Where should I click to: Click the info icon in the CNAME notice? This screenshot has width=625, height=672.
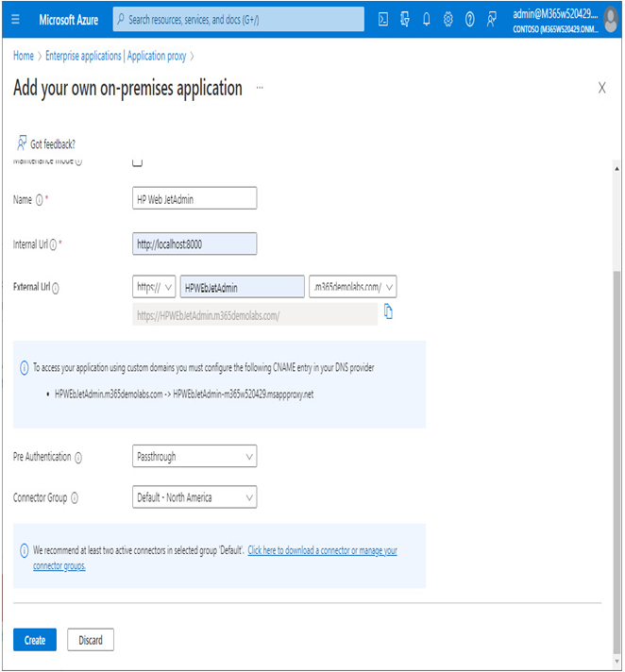[25, 368]
